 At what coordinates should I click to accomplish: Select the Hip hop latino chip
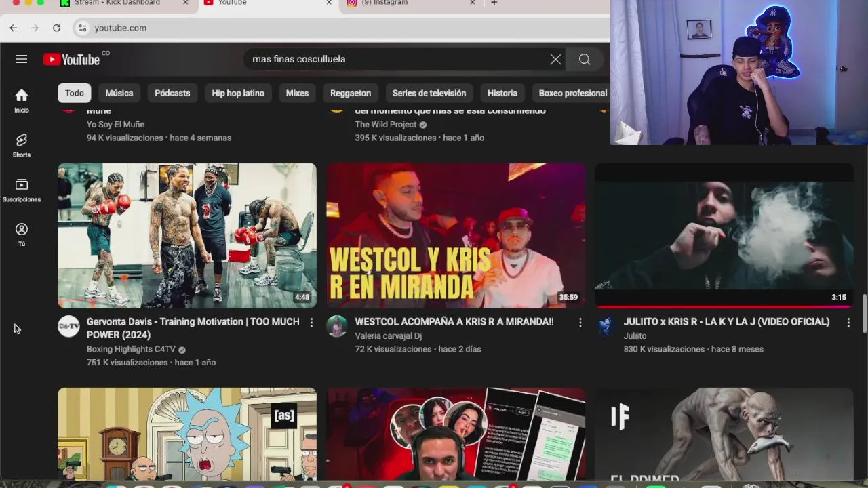point(238,93)
